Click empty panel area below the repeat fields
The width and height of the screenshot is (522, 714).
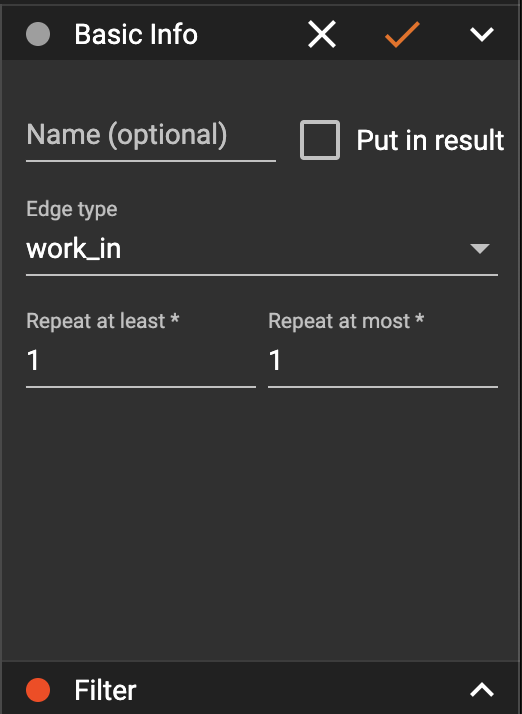[261, 524]
